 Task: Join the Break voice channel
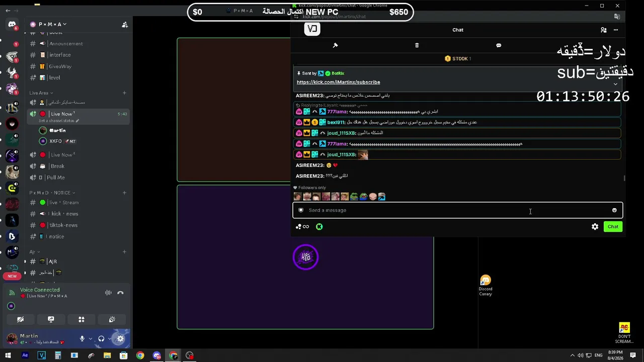pos(78,166)
